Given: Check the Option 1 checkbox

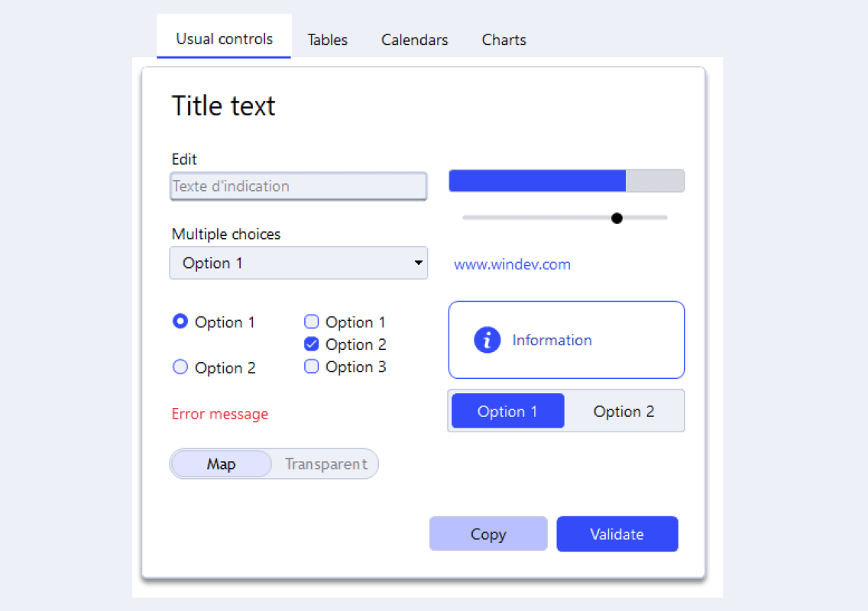Looking at the screenshot, I should click(312, 322).
